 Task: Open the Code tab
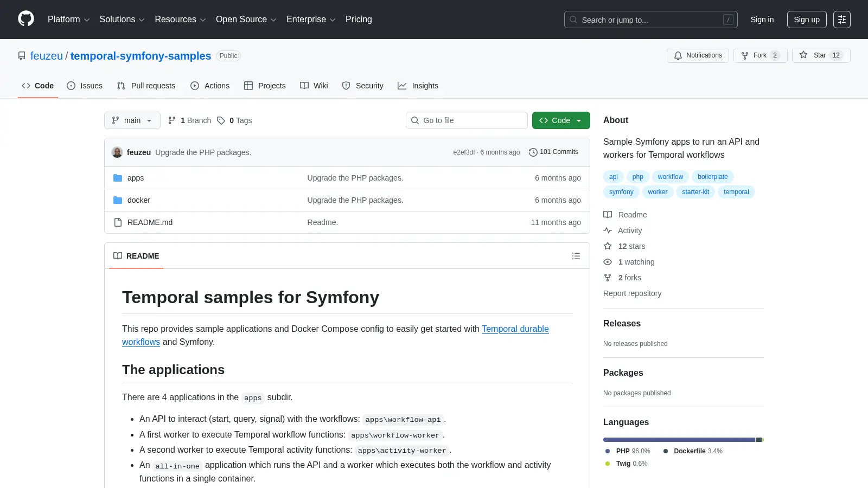(38, 86)
